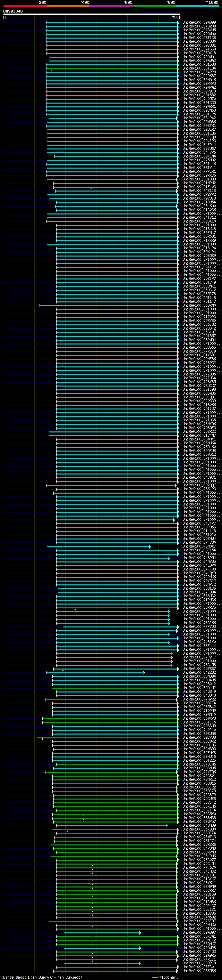222x980 pixels.
Task: Open hit UniRef100_B8MJK2
Action: [x=199, y=940]
